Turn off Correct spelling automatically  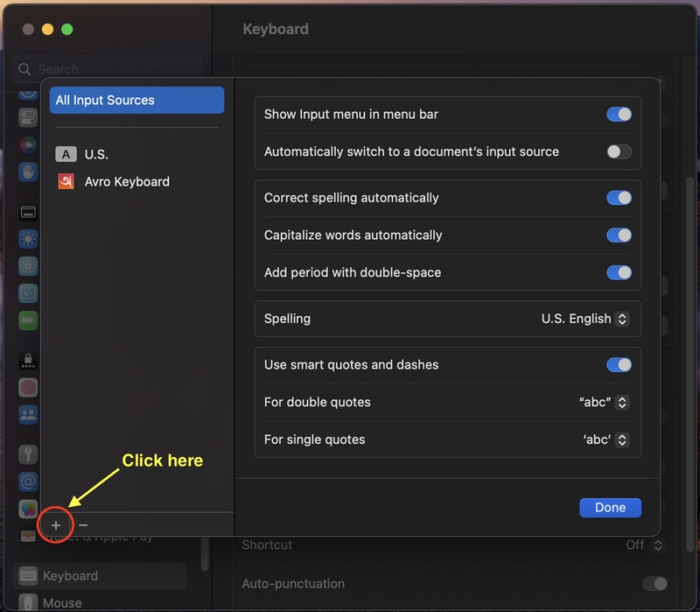pyautogui.click(x=619, y=198)
